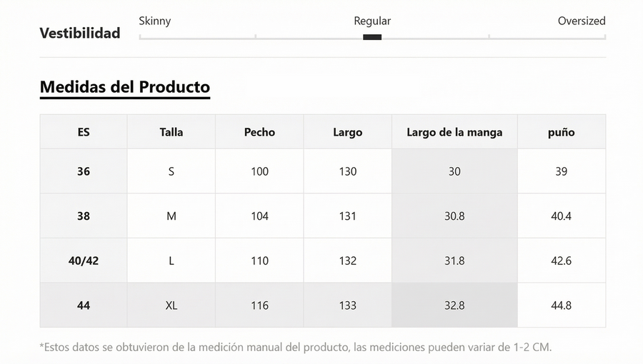Click the Regular fit slider marker
Screen dimensions: 643x364
pos(372,37)
